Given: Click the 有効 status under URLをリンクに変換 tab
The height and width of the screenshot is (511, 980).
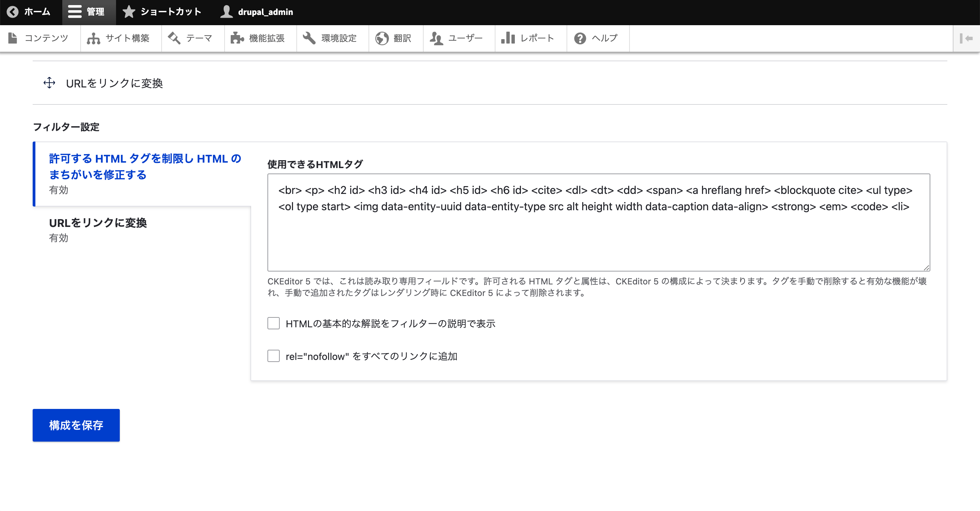Looking at the screenshot, I should click(x=59, y=238).
